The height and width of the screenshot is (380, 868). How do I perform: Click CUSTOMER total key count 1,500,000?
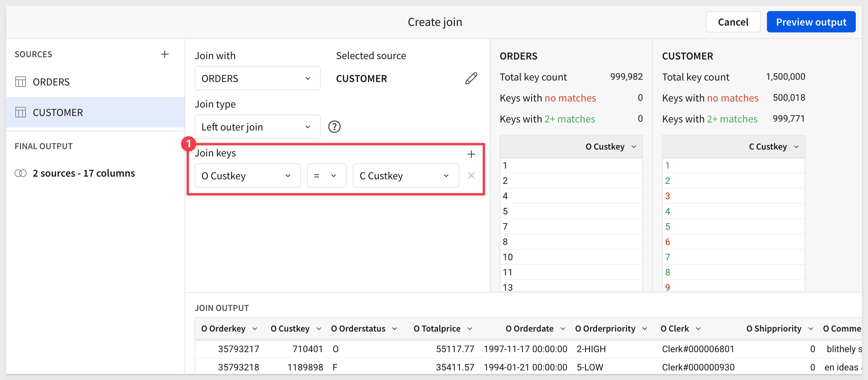786,77
